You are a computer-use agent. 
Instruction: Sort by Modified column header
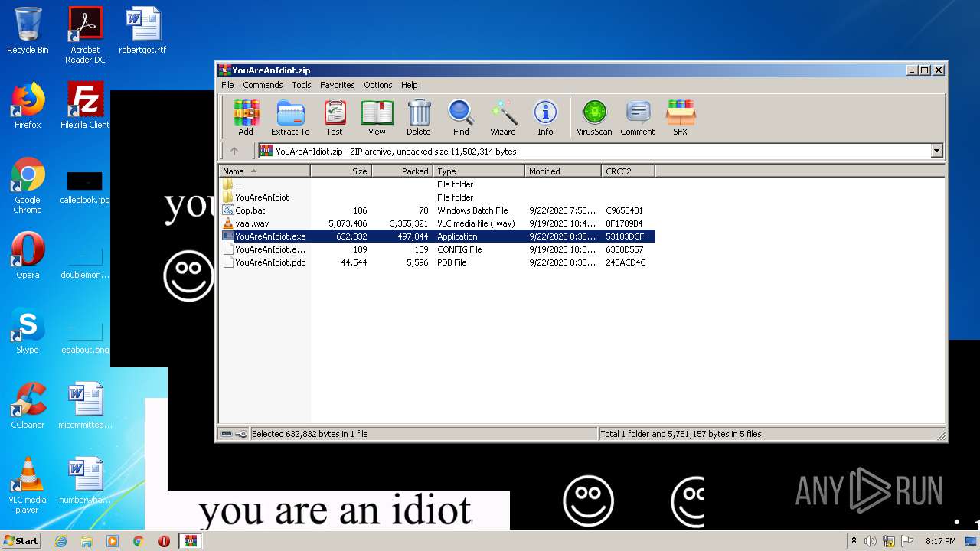pos(563,171)
